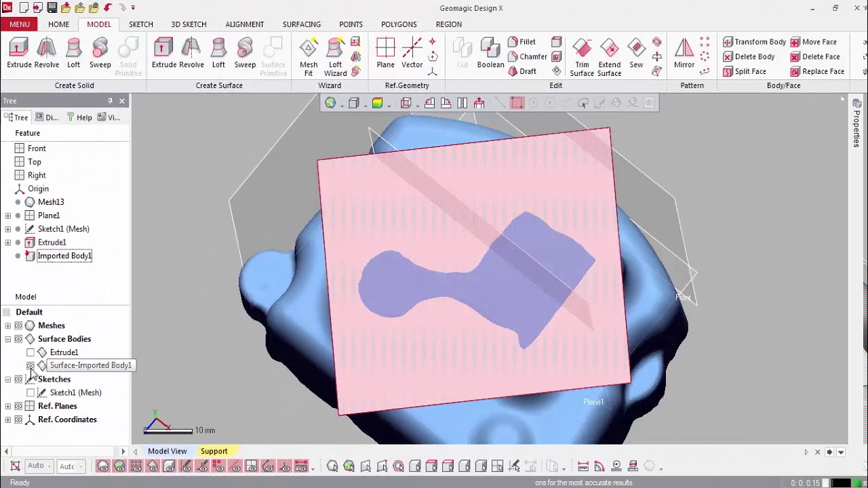Select Mesh13 in Feature tree
Screen dimensions: 868x488
click(x=51, y=202)
